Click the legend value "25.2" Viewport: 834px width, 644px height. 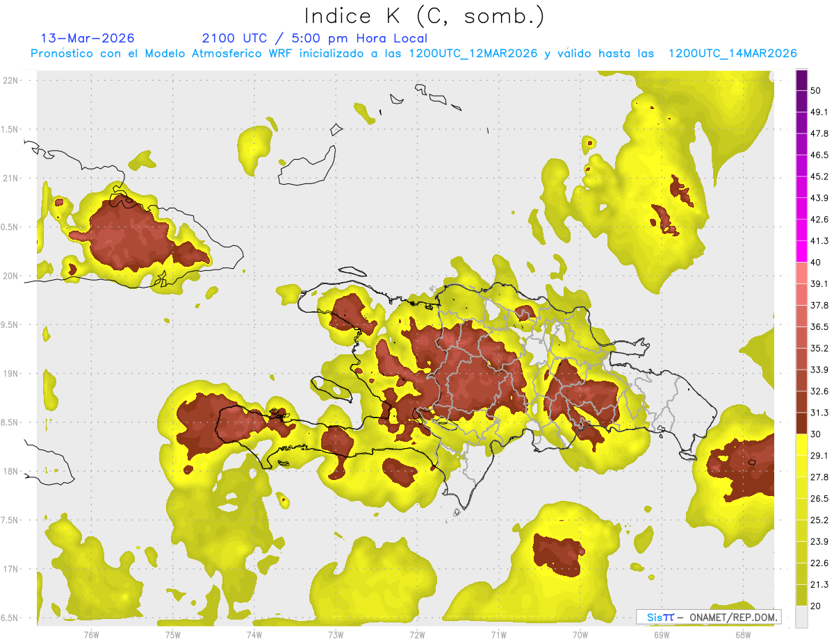[x=819, y=520]
